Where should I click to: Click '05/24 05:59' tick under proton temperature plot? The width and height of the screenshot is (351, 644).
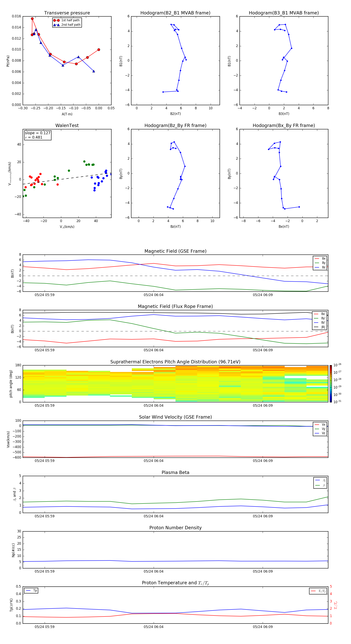44,627
